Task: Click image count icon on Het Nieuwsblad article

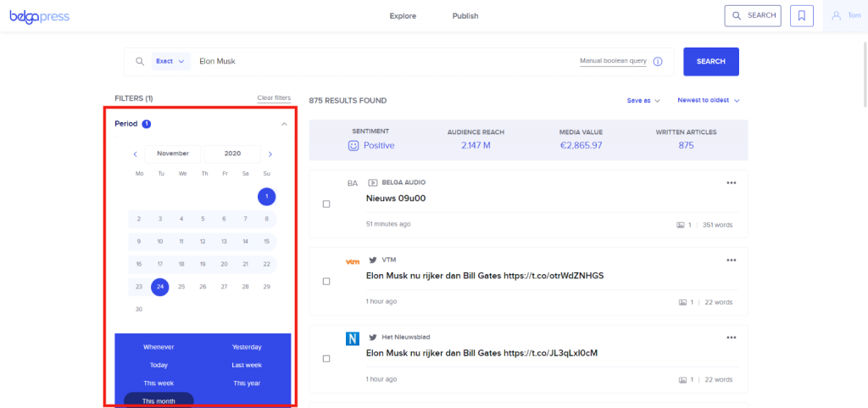Action: (x=682, y=380)
